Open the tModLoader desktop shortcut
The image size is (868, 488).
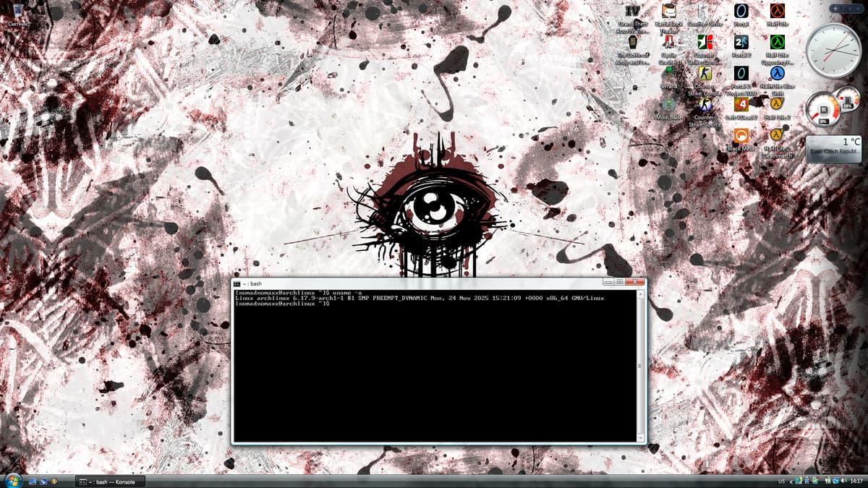pyautogui.click(x=669, y=106)
